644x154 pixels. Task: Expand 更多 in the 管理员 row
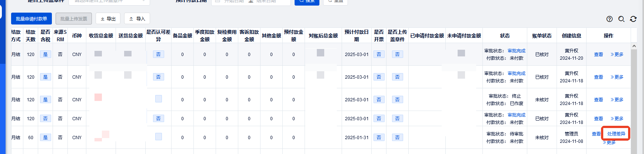tap(609, 142)
